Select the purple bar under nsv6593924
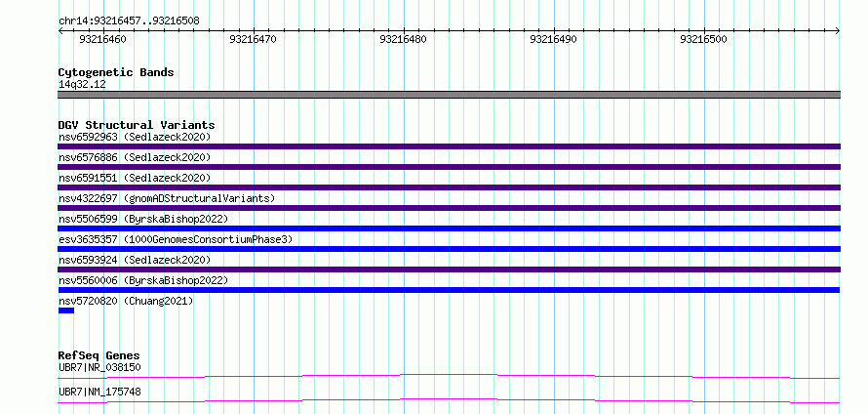 pos(449,269)
